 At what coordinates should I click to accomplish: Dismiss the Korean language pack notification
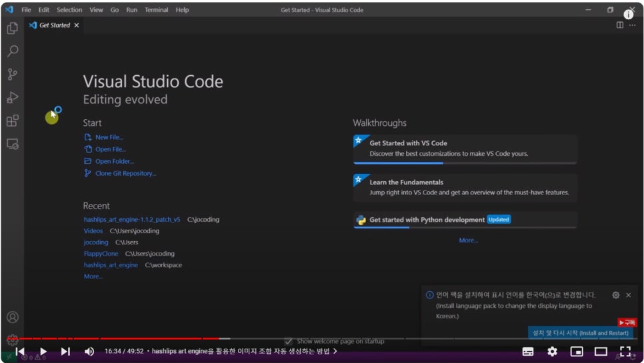pyautogui.click(x=629, y=295)
